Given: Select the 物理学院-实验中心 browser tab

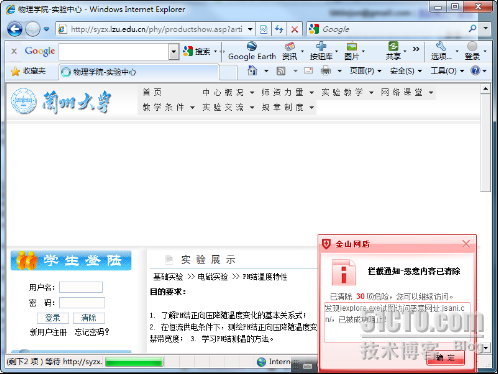Looking at the screenshot, I should (x=139, y=72).
